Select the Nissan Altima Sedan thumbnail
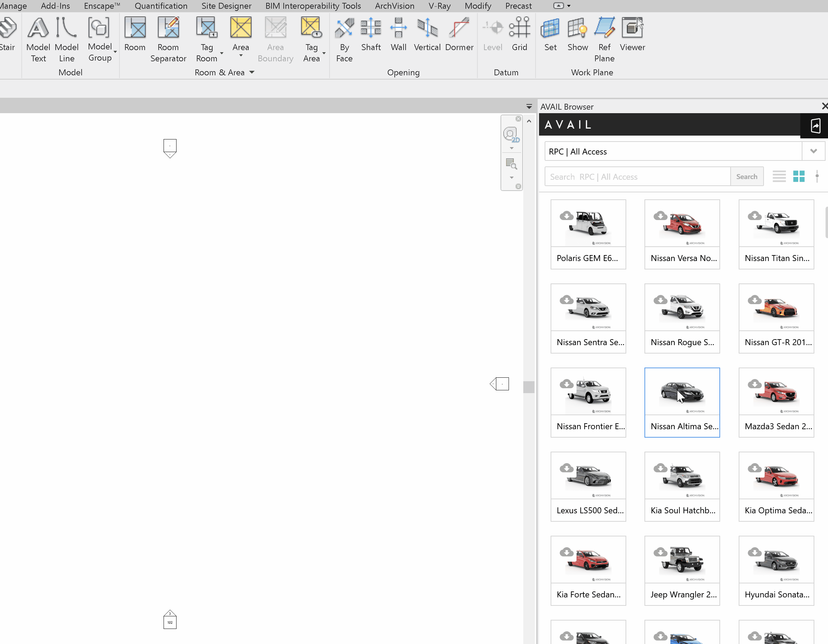Viewport: 828px width, 644px height. [x=682, y=391]
